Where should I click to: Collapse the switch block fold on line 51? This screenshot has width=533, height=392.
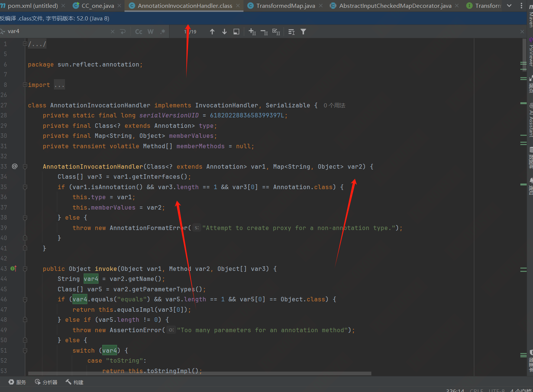[x=25, y=350]
